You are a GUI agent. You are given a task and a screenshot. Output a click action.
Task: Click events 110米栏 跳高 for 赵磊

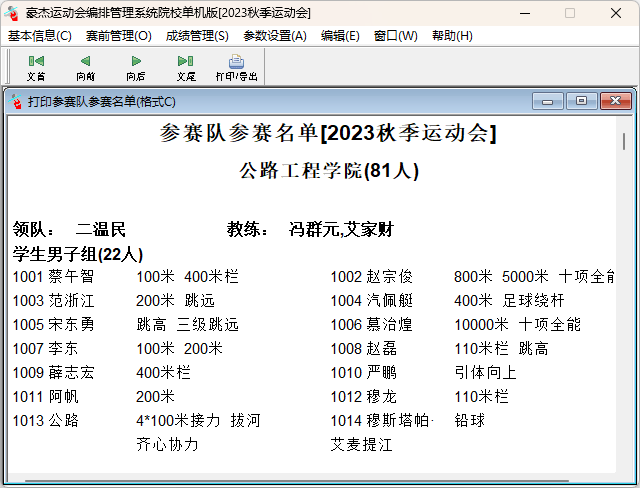(x=501, y=349)
